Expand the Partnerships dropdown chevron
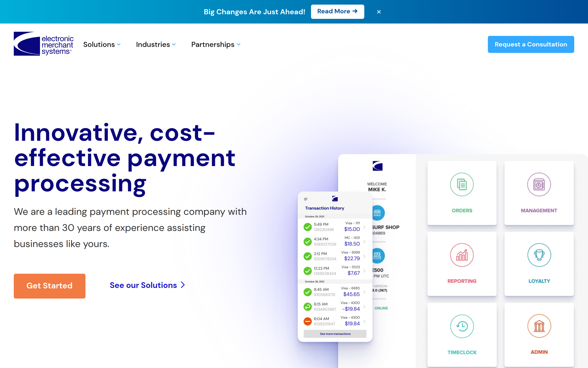588x368 pixels. coord(239,45)
